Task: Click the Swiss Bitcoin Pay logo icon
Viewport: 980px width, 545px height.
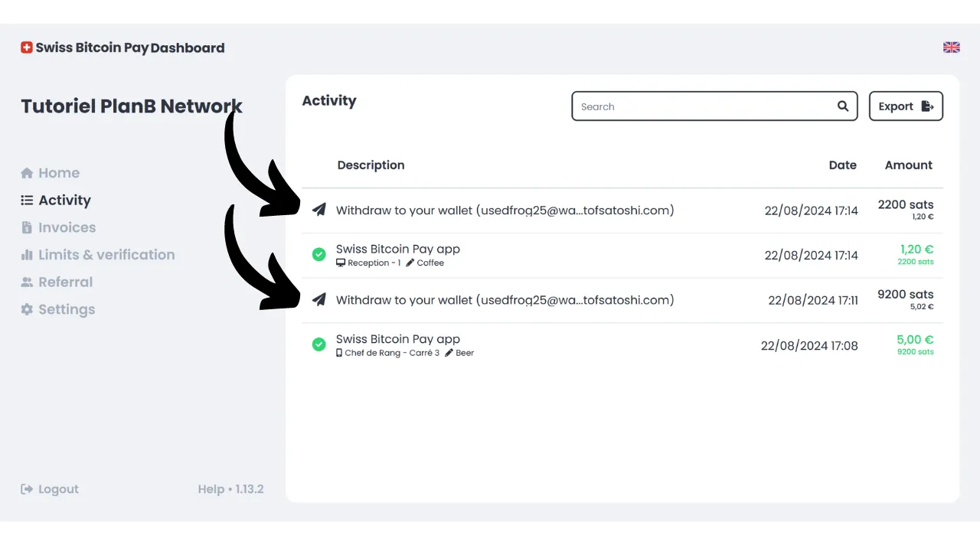Action: point(27,47)
